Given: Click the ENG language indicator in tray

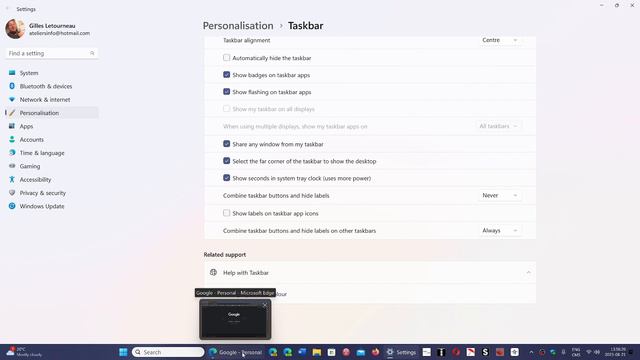Looking at the screenshot, I should point(576,352).
